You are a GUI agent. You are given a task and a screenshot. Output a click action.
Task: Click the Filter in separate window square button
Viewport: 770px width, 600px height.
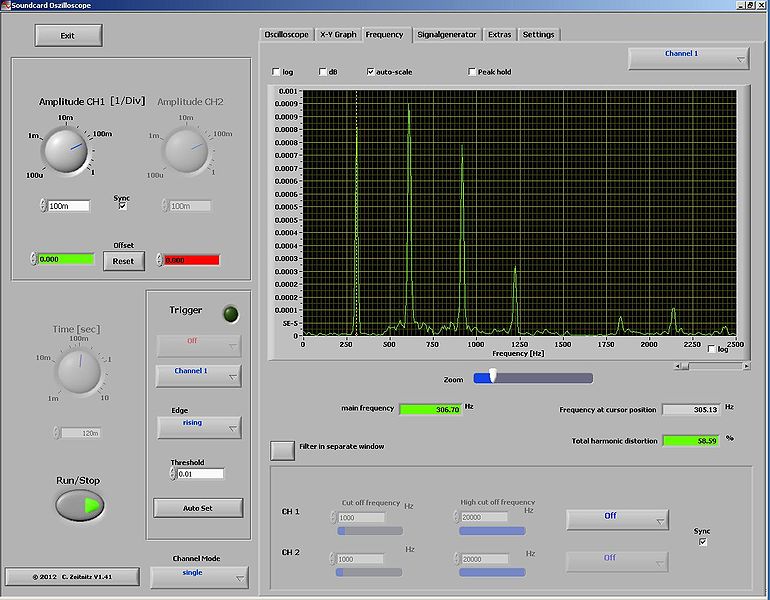(283, 449)
